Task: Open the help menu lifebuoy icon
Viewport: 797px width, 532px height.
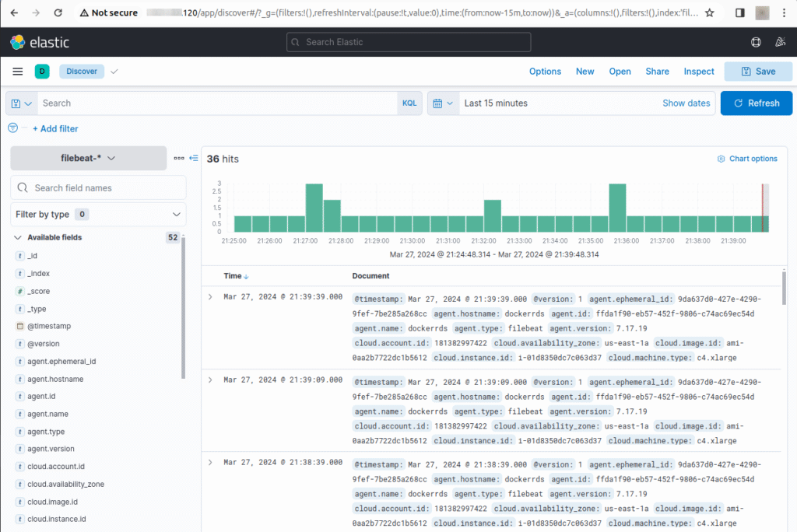Action: [x=756, y=42]
